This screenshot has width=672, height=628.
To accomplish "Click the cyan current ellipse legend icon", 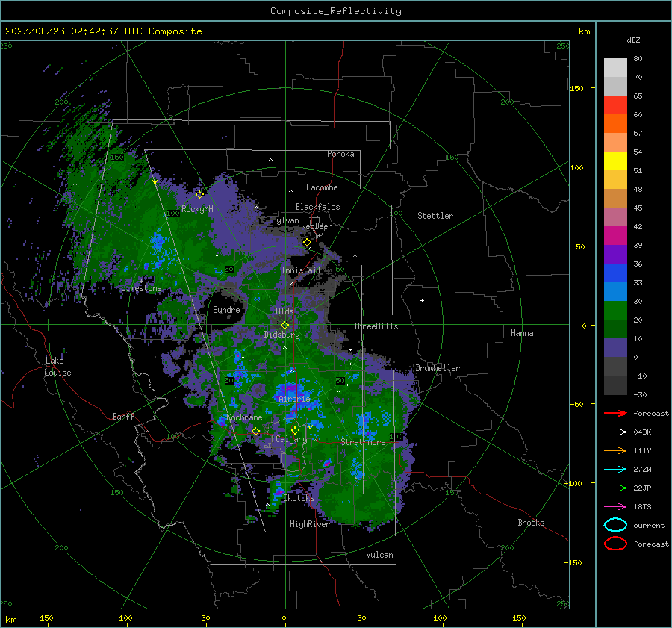I will 615,525.
